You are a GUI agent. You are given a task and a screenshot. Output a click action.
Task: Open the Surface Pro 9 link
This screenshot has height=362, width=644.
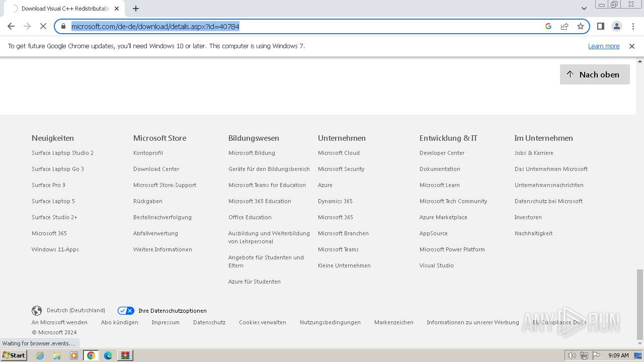click(x=48, y=185)
